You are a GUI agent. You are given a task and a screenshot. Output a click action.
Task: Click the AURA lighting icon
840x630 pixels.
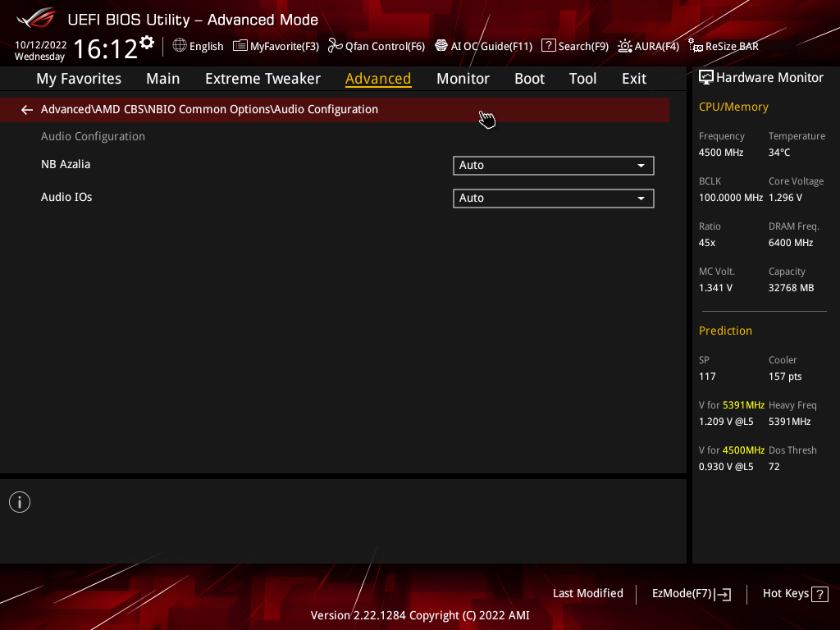[624, 46]
